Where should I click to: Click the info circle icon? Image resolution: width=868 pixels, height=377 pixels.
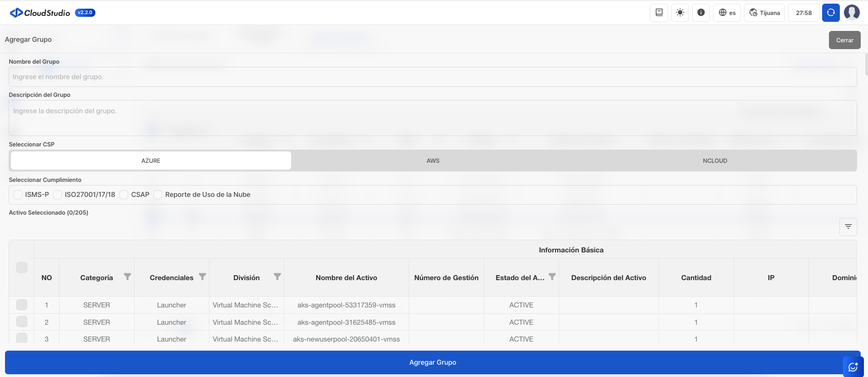[701, 13]
